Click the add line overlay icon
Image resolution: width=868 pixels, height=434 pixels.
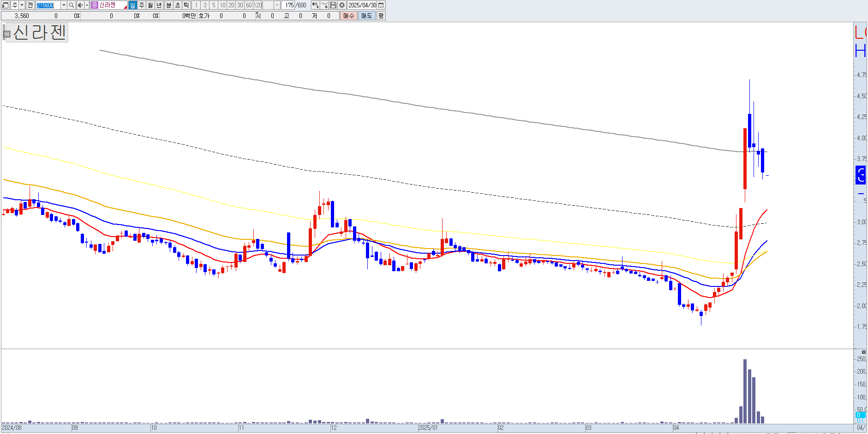(324, 5)
